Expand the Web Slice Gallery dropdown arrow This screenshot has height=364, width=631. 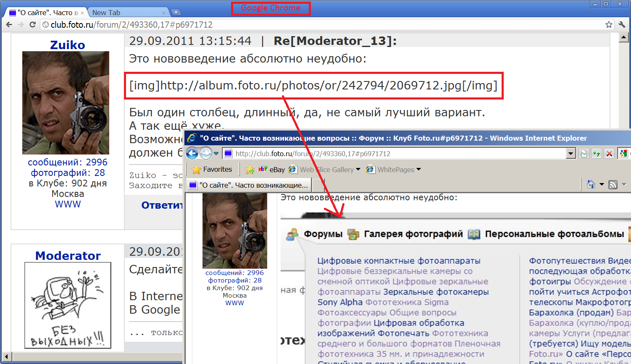358,170
